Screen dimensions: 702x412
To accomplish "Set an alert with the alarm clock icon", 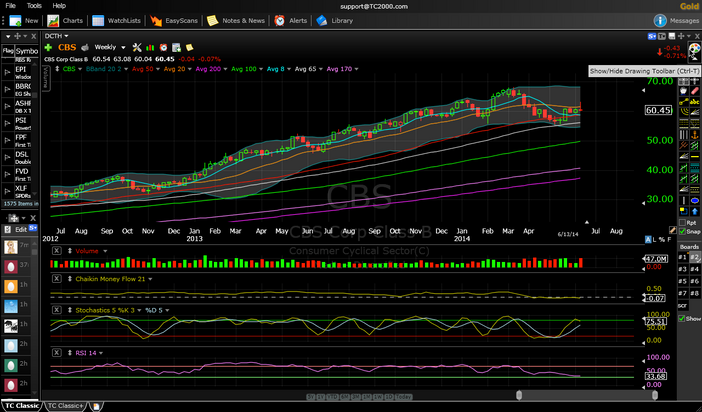I will (x=163, y=47).
